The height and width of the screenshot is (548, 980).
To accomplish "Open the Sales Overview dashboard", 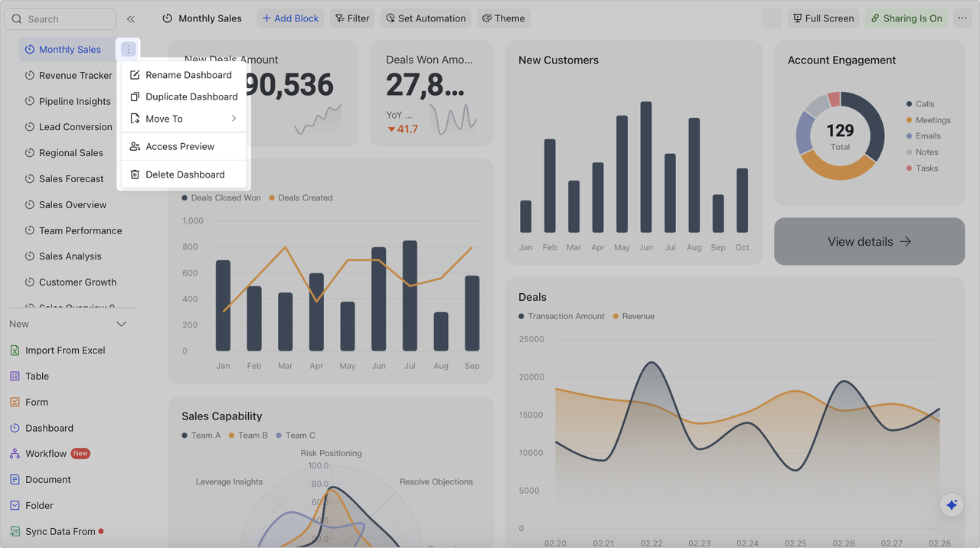I will click(73, 205).
